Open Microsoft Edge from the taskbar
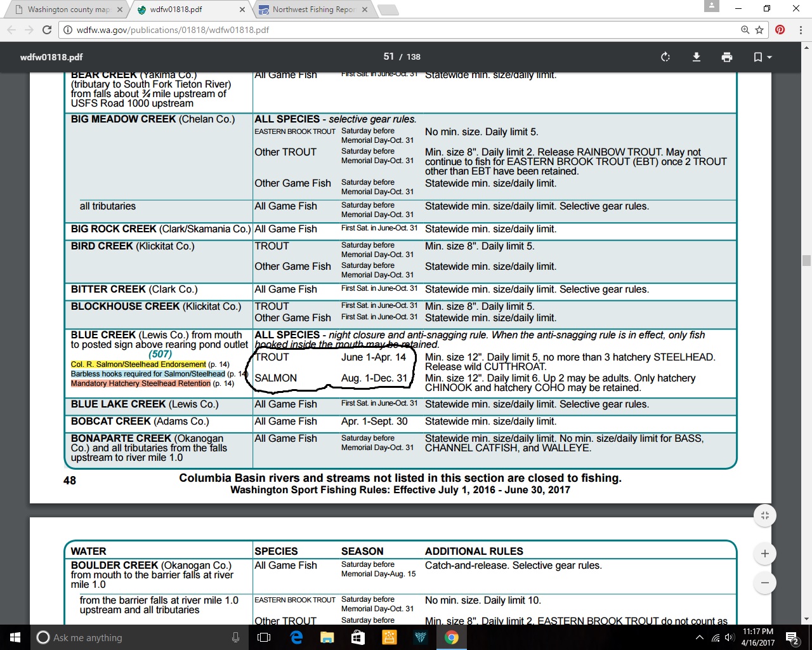 coord(296,637)
